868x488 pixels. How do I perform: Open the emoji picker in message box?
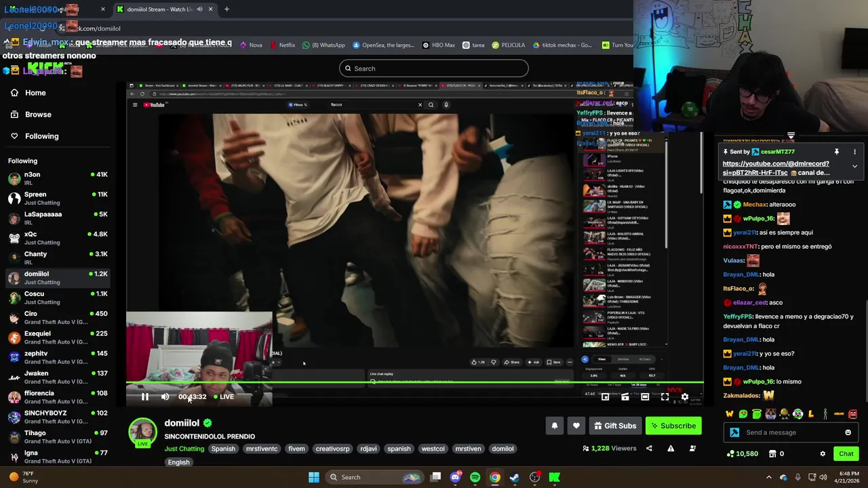[x=848, y=432]
